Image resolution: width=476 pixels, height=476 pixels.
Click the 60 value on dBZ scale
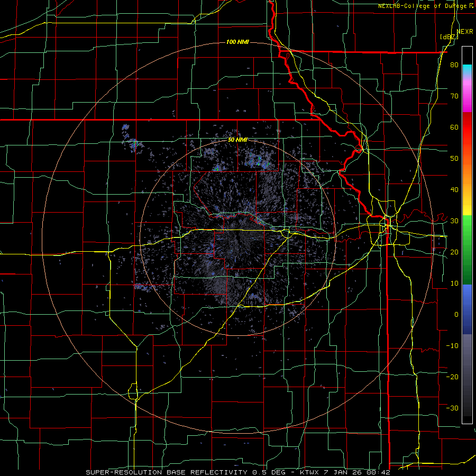coord(454,127)
